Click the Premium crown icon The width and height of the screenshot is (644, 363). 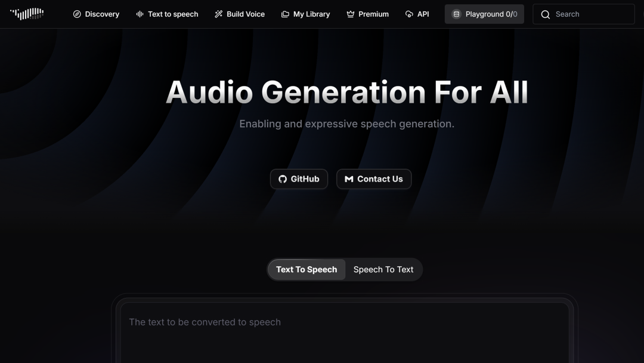351,14
